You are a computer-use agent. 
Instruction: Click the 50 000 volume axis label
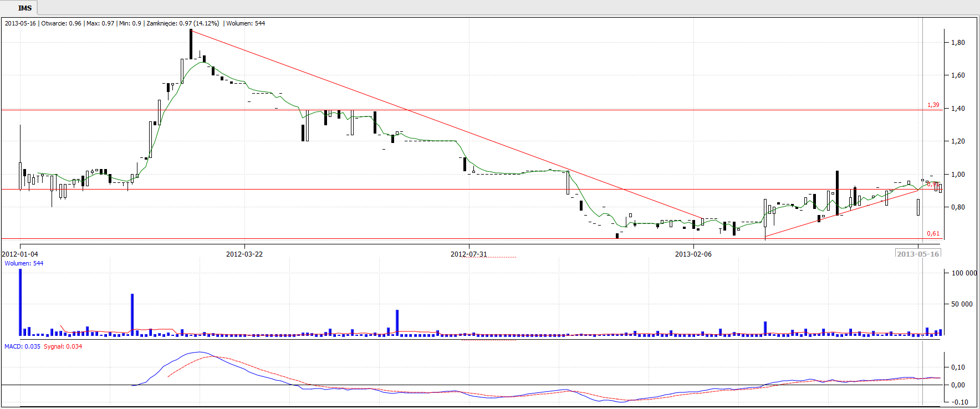pos(962,304)
